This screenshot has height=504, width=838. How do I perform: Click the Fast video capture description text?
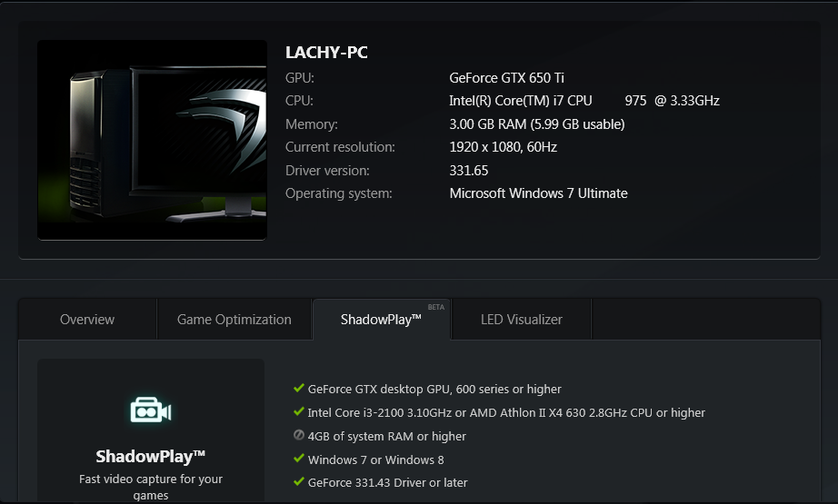(151, 487)
